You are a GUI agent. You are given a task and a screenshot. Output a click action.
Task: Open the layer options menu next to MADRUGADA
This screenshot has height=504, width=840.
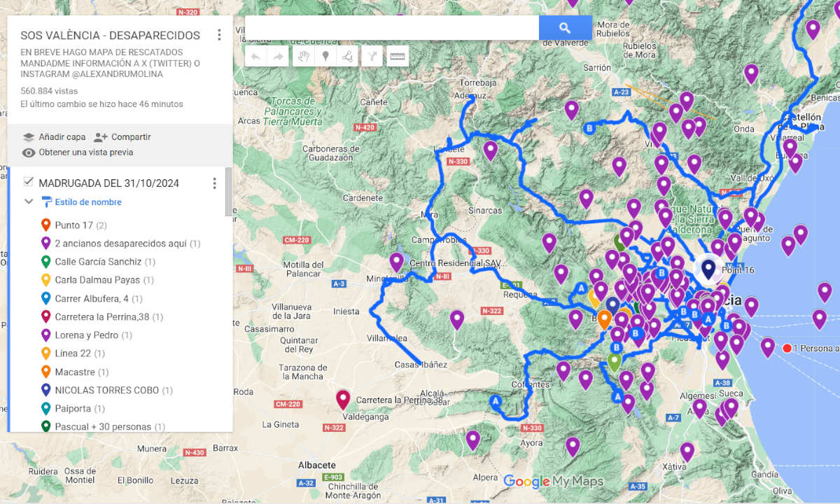[215, 183]
